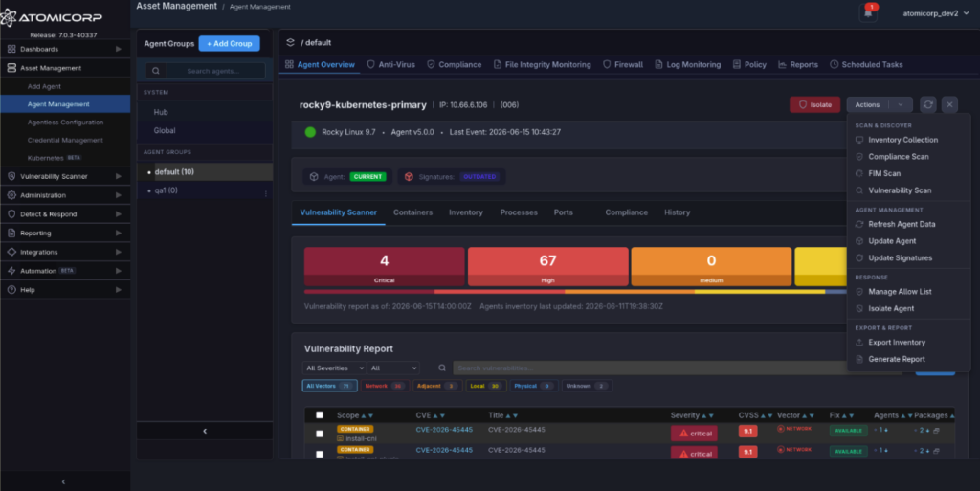Open the All filter dropdown beside All Severities
The height and width of the screenshot is (491, 980).
[393, 368]
